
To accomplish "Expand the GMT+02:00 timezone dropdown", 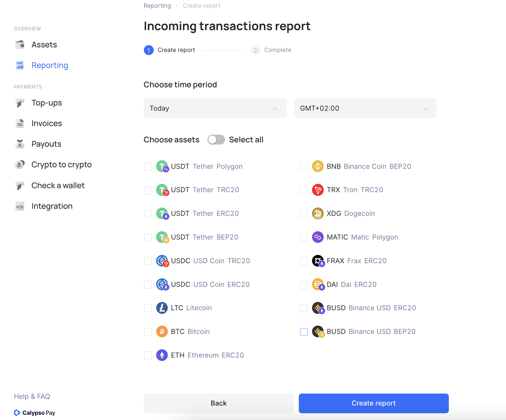I will 365,108.
